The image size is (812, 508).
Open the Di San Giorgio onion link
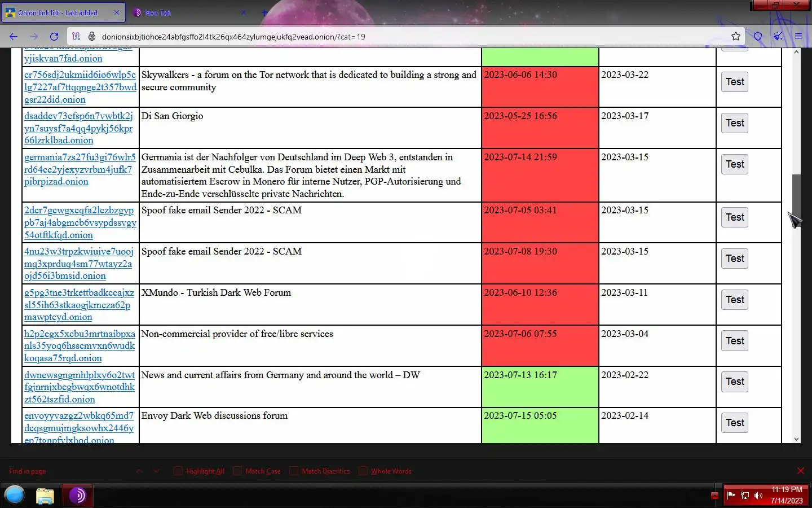point(78,128)
